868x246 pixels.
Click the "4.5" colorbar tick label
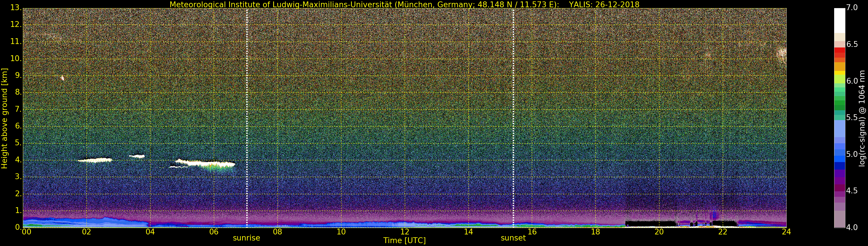tap(852, 191)
